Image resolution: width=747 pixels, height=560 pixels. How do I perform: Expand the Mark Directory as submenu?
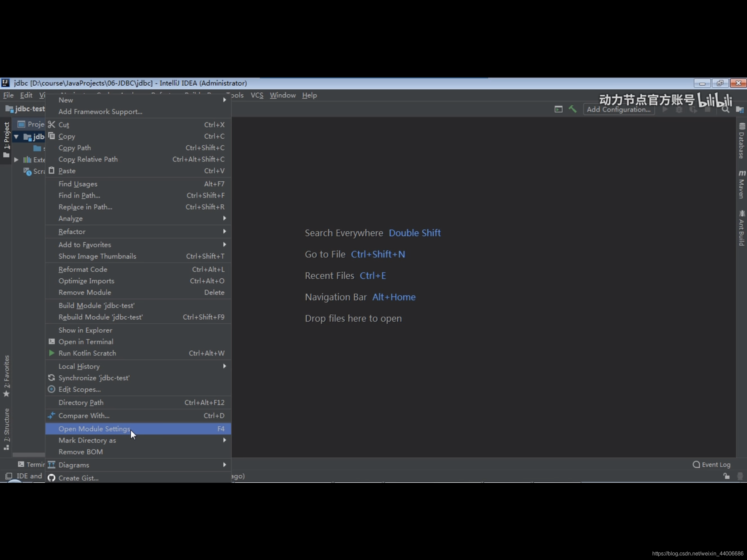click(x=138, y=440)
